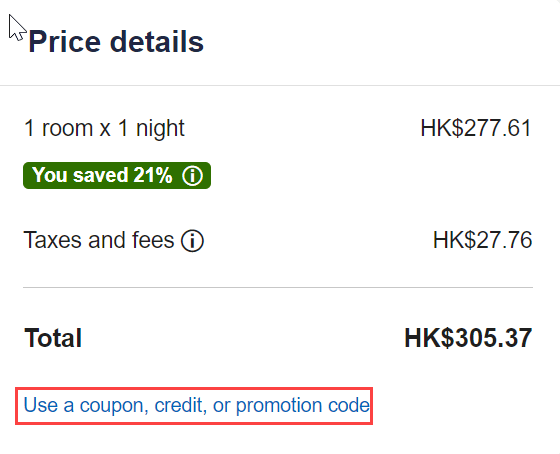560x454 pixels.
Task: Click the HK$277.61 room price
Action: (476, 128)
